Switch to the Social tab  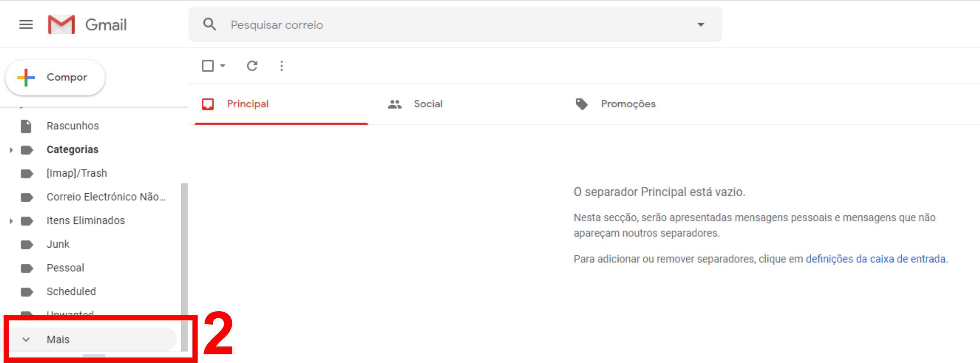[428, 104]
